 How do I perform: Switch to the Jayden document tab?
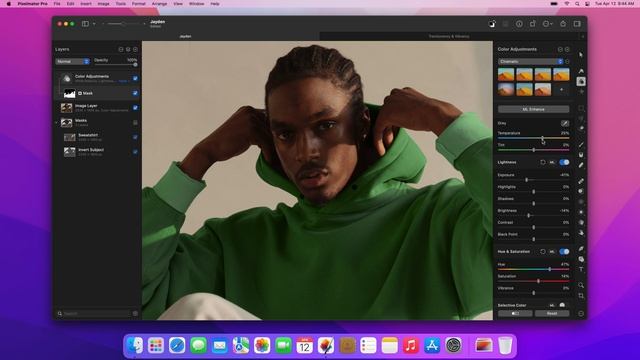click(x=186, y=36)
